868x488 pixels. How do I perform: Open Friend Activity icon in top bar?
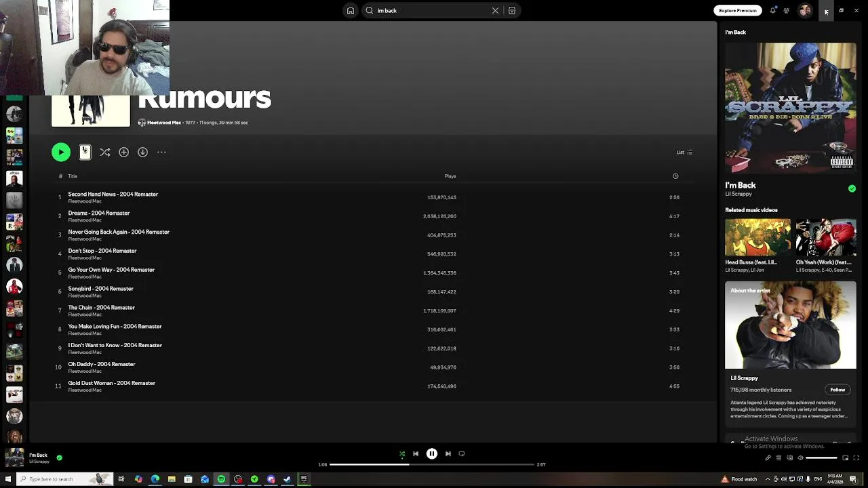coord(786,10)
